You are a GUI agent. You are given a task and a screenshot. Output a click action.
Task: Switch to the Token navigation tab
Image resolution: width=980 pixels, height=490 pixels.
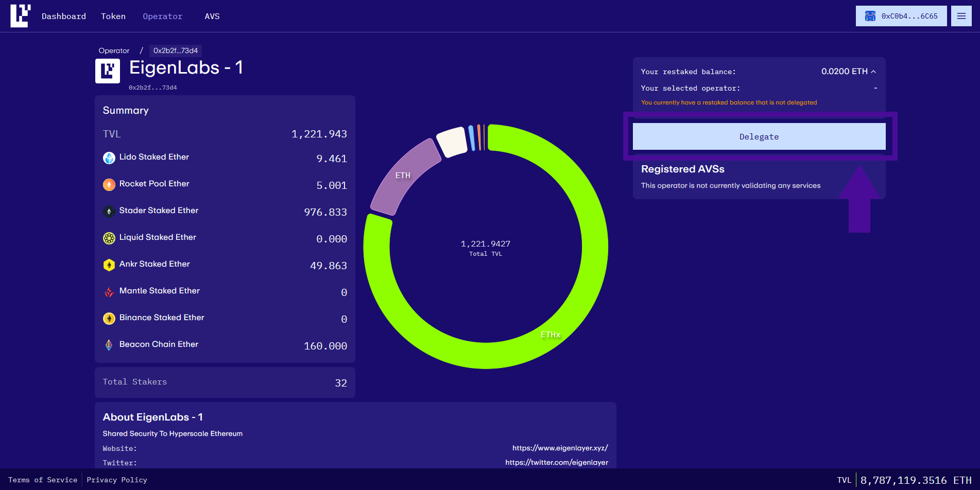tap(113, 16)
